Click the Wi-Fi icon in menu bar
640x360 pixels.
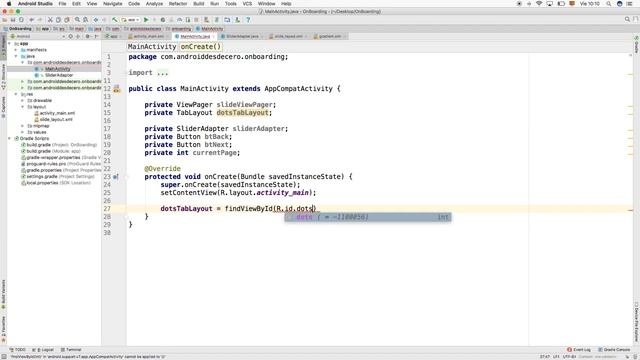pyautogui.click(x=539, y=4)
